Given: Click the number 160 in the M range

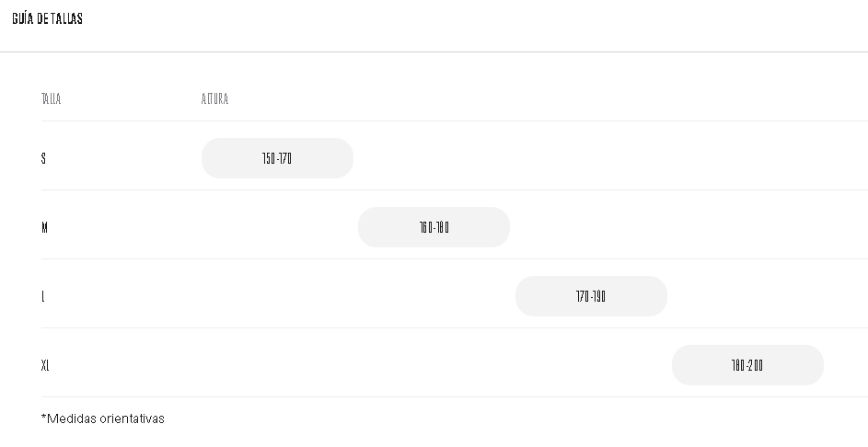Looking at the screenshot, I should pos(425,227).
